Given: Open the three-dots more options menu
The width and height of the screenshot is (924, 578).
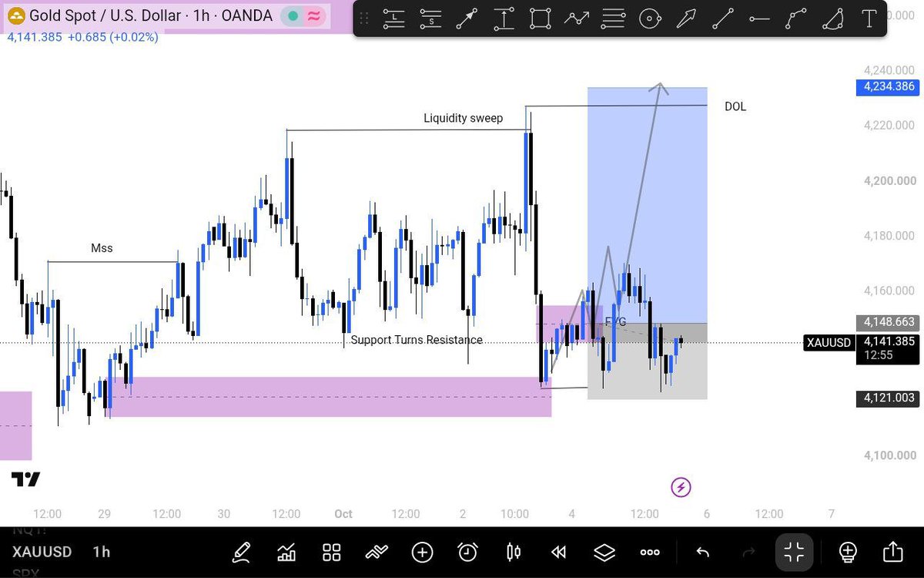Looking at the screenshot, I should pyautogui.click(x=650, y=553).
